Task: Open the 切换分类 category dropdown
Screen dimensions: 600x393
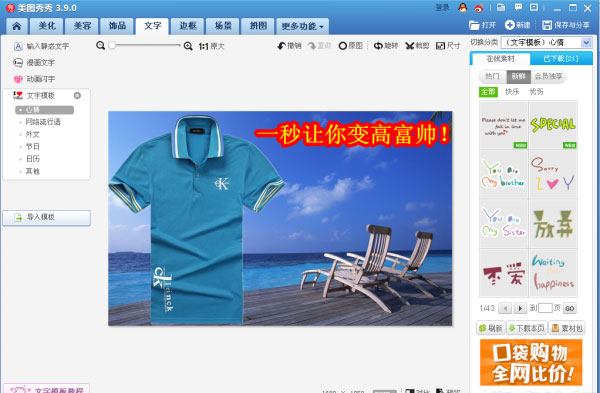Action: tap(546, 42)
